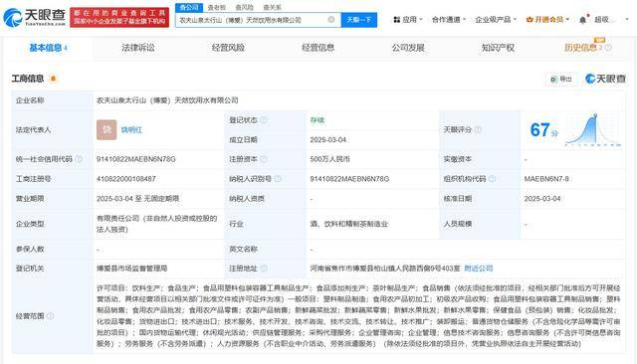
Task: Click the 存续 registration status value
Action: pyautogui.click(x=318, y=120)
